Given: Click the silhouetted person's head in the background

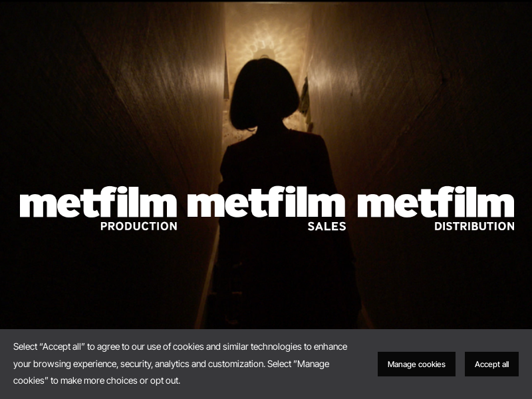Looking at the screenshot, I should [x=264, y=94].
